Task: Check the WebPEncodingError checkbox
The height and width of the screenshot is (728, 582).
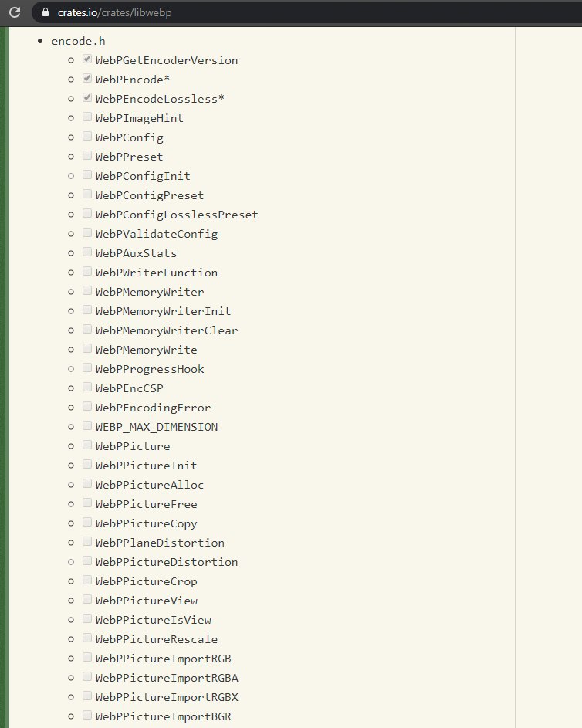Action: coord(87,407)
